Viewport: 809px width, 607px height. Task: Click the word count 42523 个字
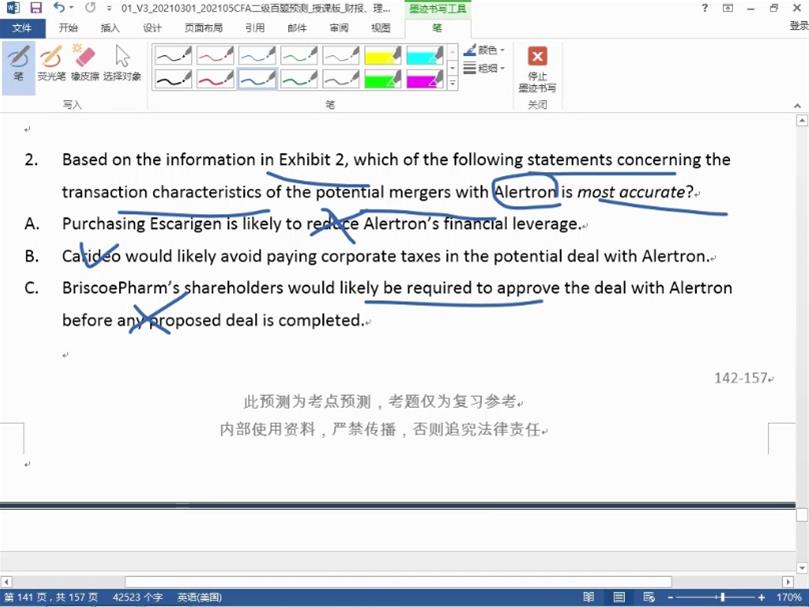tap(137, 598)
